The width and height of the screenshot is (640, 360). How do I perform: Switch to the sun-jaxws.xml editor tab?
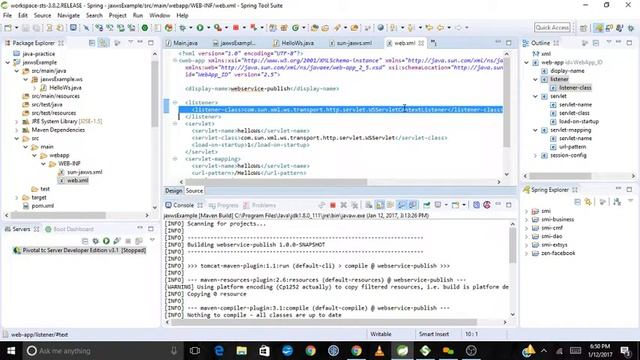351,43
